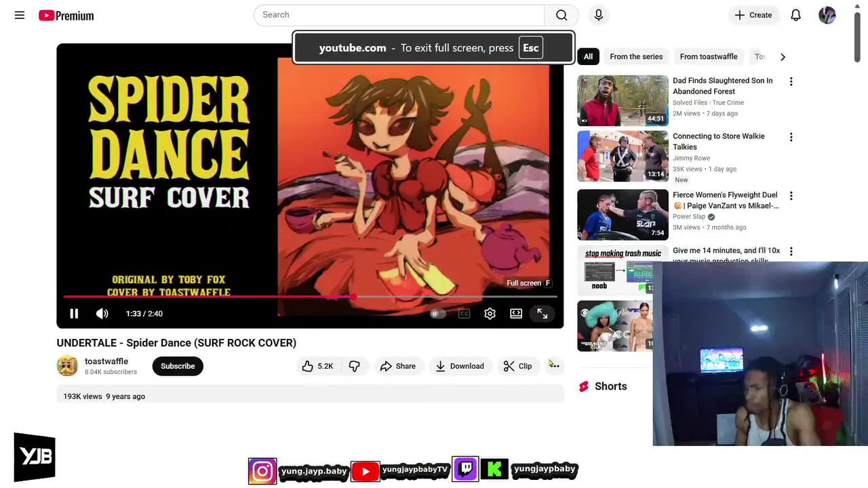Click Jimmy Rowe channel name
Viewport: 868px width, 488px height.
click(692, 158)
